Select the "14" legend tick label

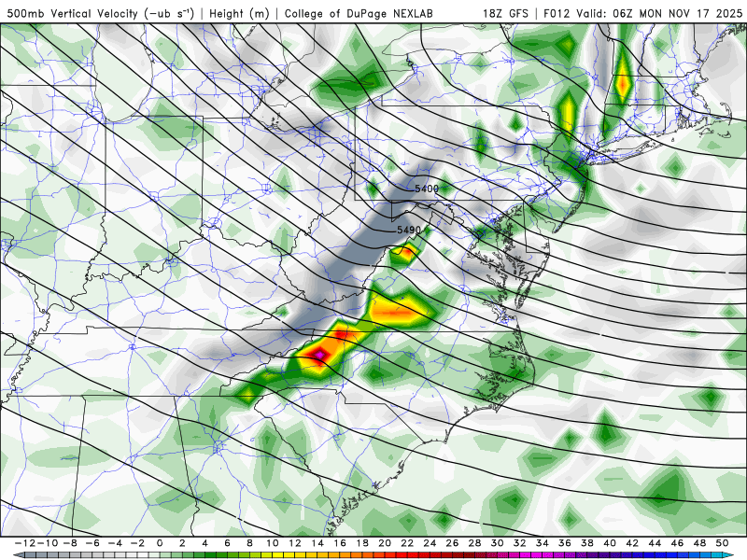317,543
